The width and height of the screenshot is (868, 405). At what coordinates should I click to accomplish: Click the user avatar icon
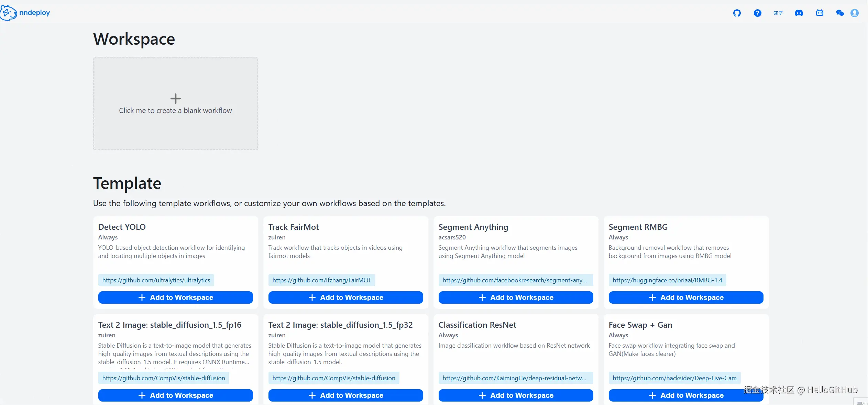[855, 13]
